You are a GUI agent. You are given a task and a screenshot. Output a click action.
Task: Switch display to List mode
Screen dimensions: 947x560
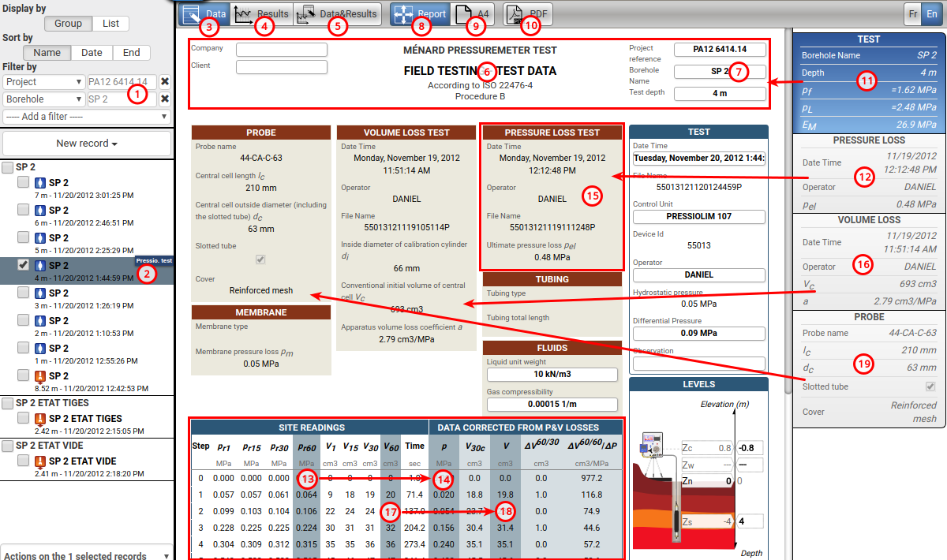click(x=110, y=24)
